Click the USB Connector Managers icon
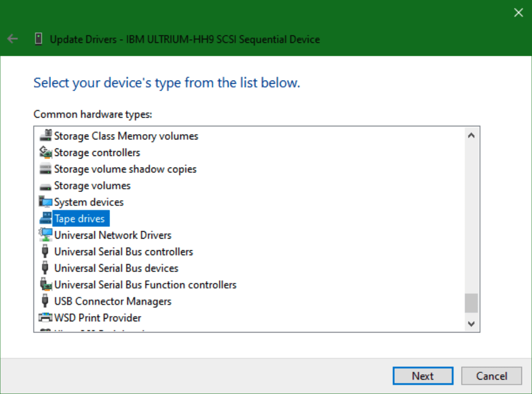The height and width of the screenshot is (394, 532). pyautogui.click(x=46, y=301)
